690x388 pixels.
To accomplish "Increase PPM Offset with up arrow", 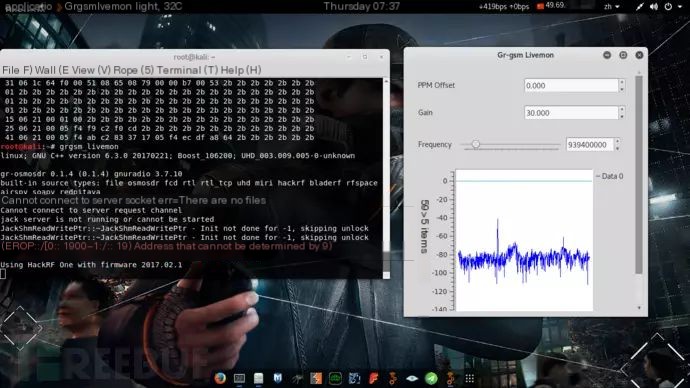I will [622, 82].
